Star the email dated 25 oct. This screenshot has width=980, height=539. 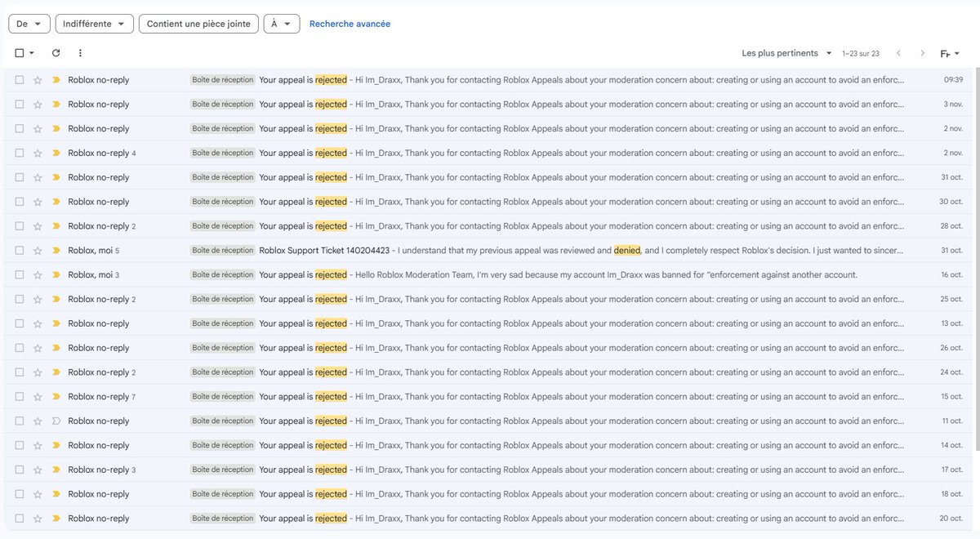click(x=38, y=300)
